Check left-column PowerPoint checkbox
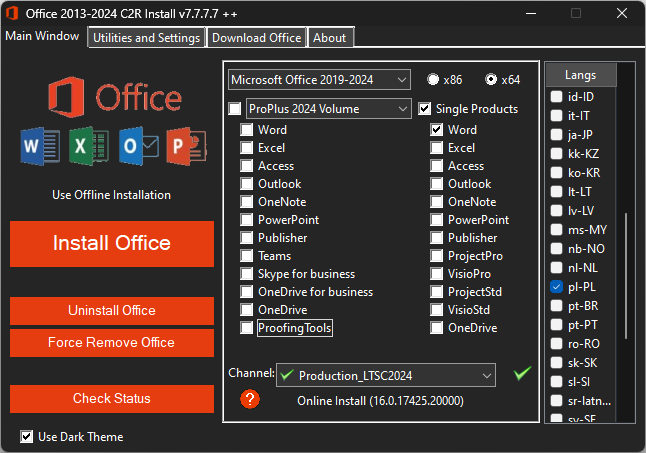646x453 pixels. tap(246, 219)
